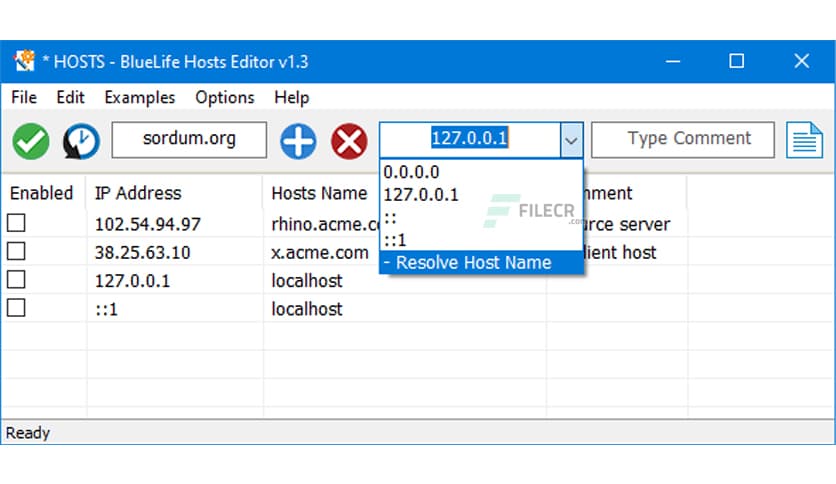Click the 127.0.0.1 address cell in table
Screen dimensions: 836x484
point(132,280)
